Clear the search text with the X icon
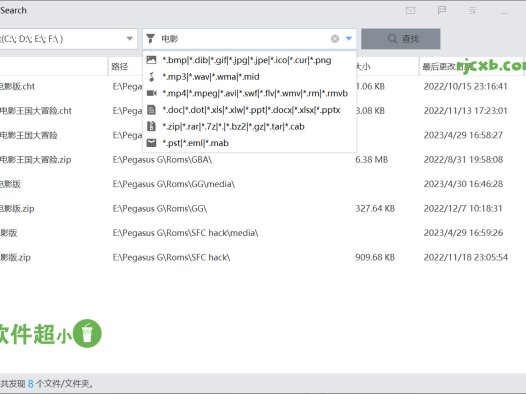526x394 pixels. [335, 39]
